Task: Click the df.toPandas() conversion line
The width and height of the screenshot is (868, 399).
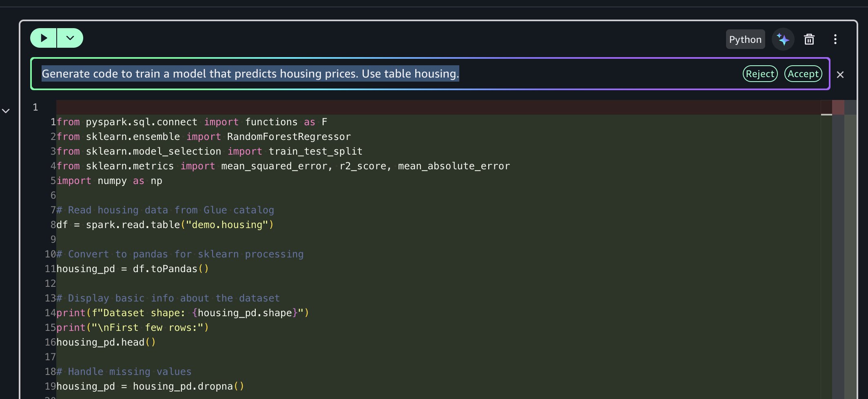Action: pyautogui.click(x=132, y=269)
